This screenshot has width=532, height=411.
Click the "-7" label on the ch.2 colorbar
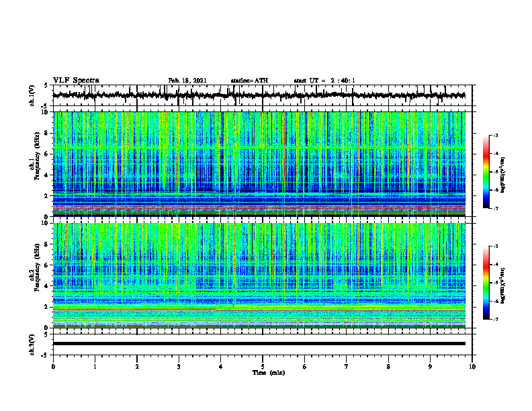pyautogui.click(x=495, y=319)
